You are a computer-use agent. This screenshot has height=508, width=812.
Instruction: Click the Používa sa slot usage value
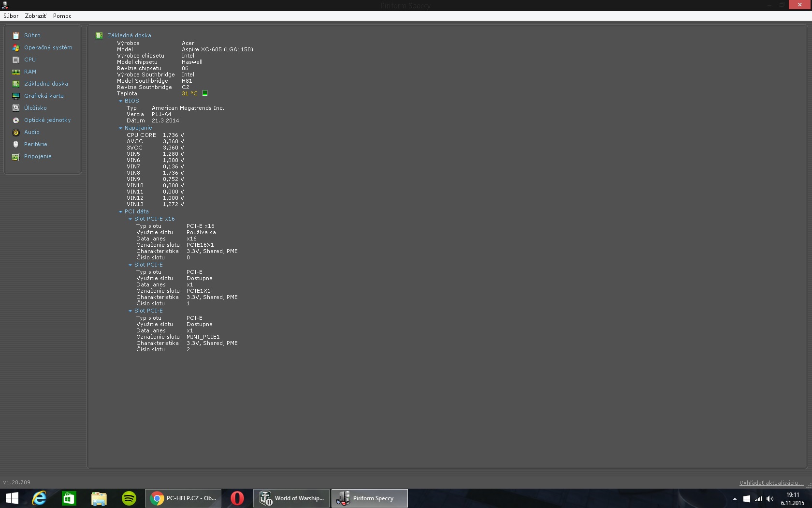[x=201, y=232]
